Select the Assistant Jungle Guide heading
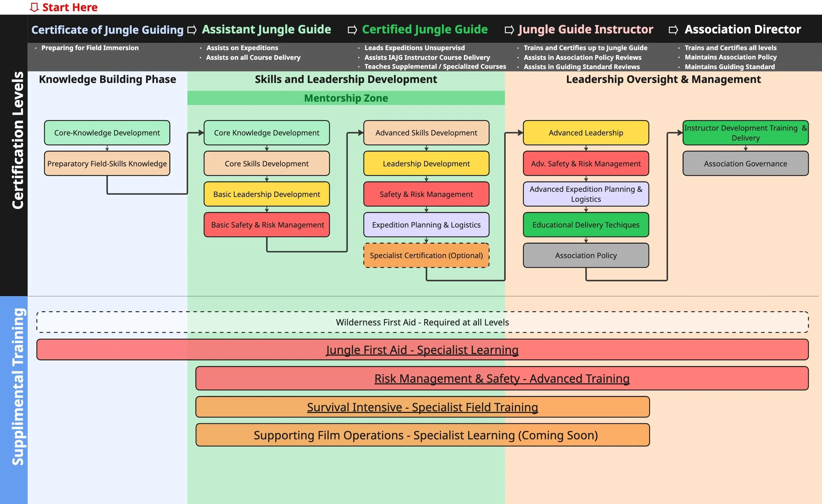This screenshot has height=504, width=822. 267,29
